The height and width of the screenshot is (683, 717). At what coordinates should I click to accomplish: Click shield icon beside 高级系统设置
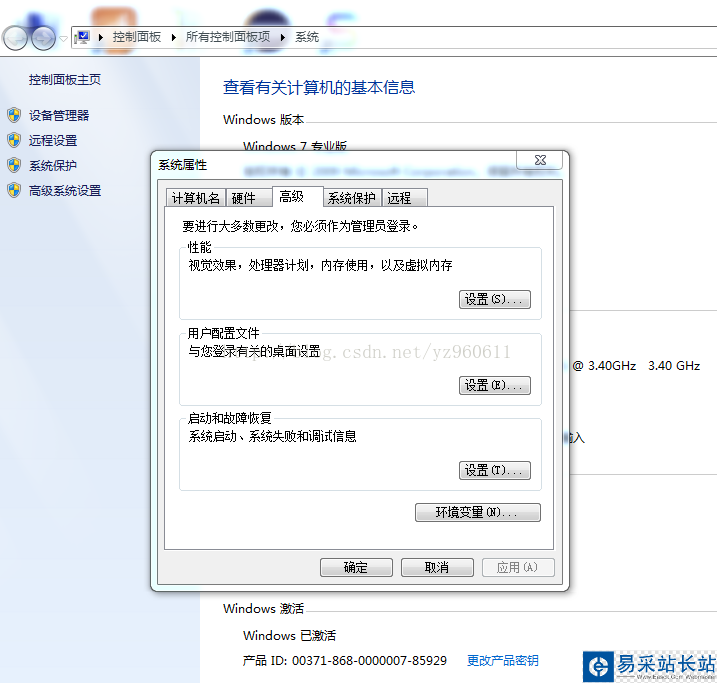point(14,190)
